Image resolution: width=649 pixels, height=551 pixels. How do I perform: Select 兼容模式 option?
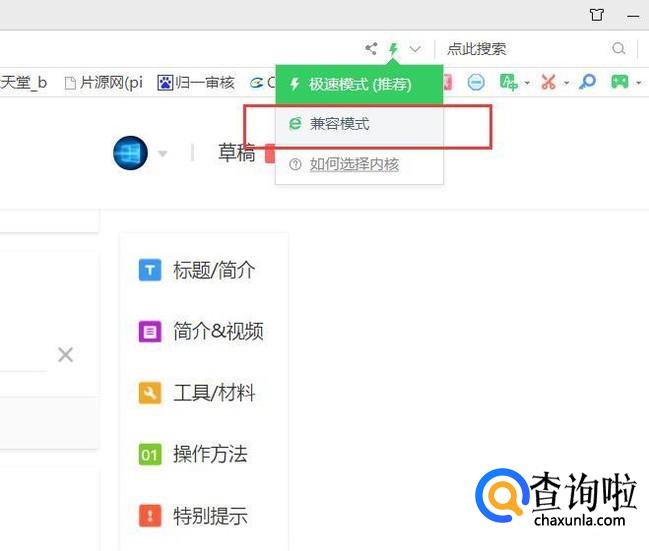[359, 124]
